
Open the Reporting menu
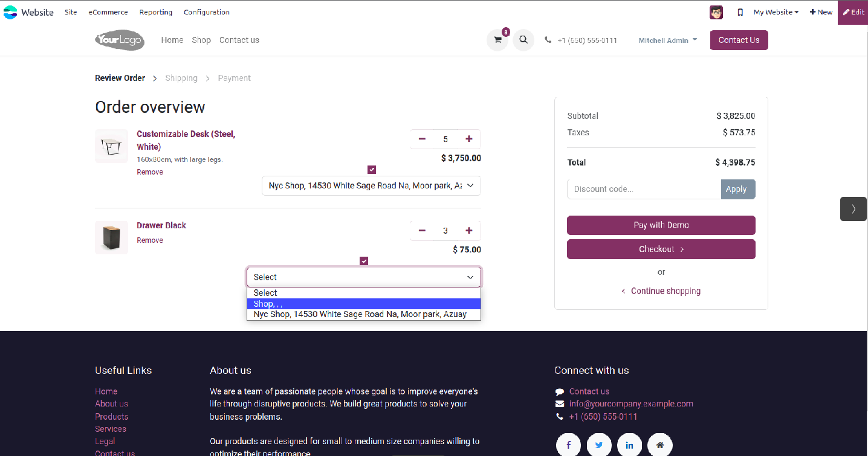pyautogui.click(x=156, y=12)
